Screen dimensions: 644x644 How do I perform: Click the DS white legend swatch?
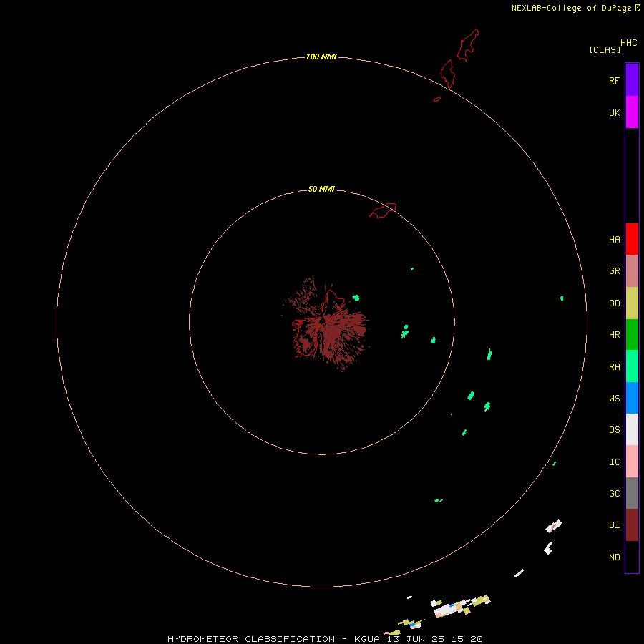[x=632, y=429]
